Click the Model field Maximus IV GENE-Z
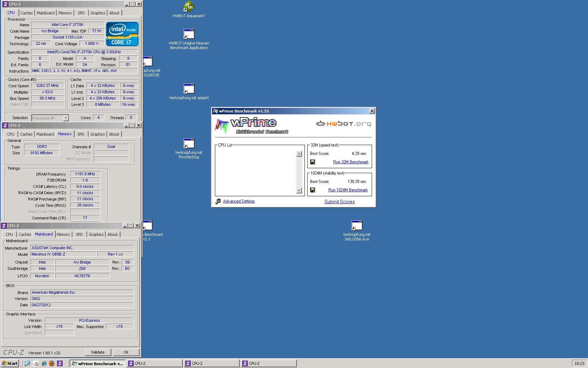 click(x=63, y=254)
